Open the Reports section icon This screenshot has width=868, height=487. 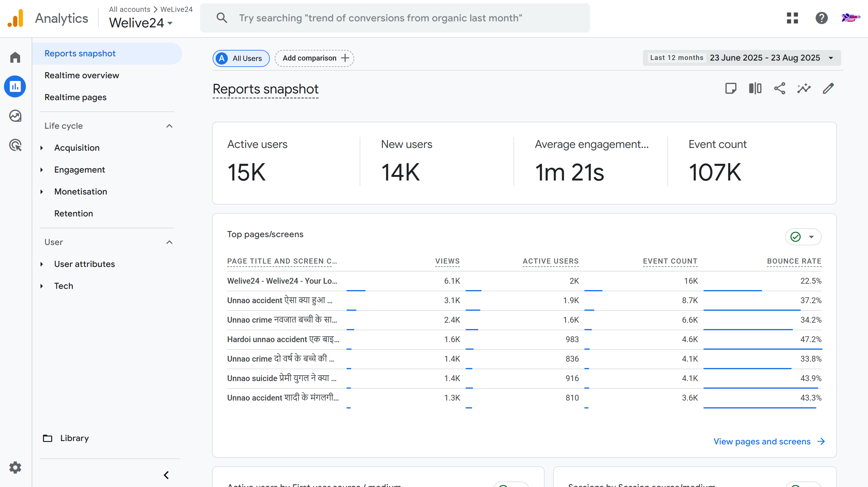pos(15,86)
